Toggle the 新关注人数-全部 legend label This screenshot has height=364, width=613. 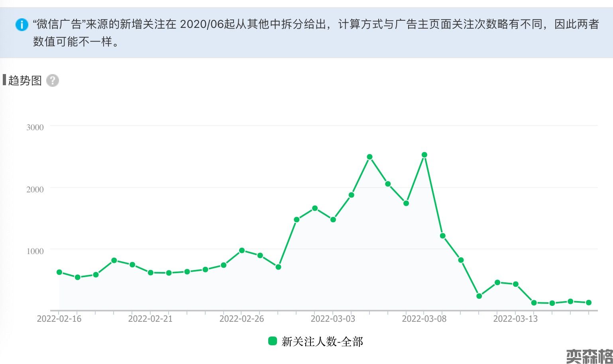(x=322, y=342)
